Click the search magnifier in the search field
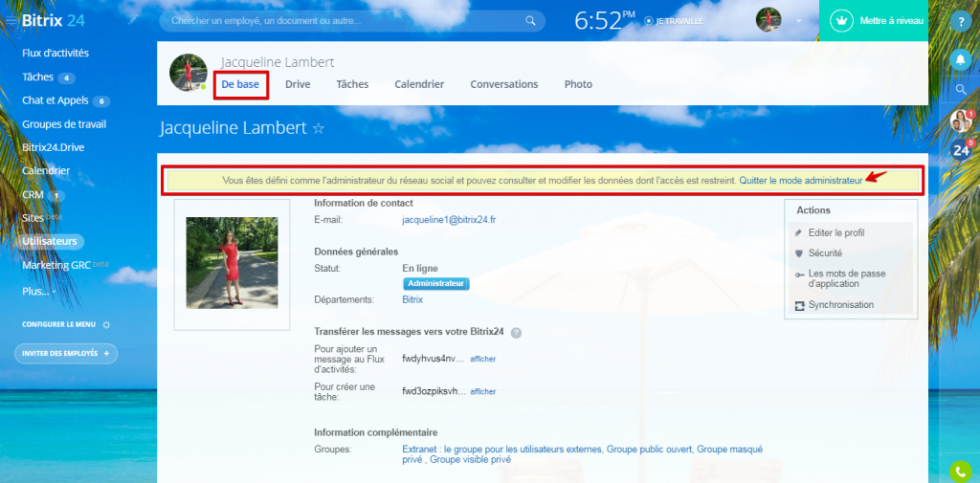Screen dimensions: 980x483 click(530, 21)
